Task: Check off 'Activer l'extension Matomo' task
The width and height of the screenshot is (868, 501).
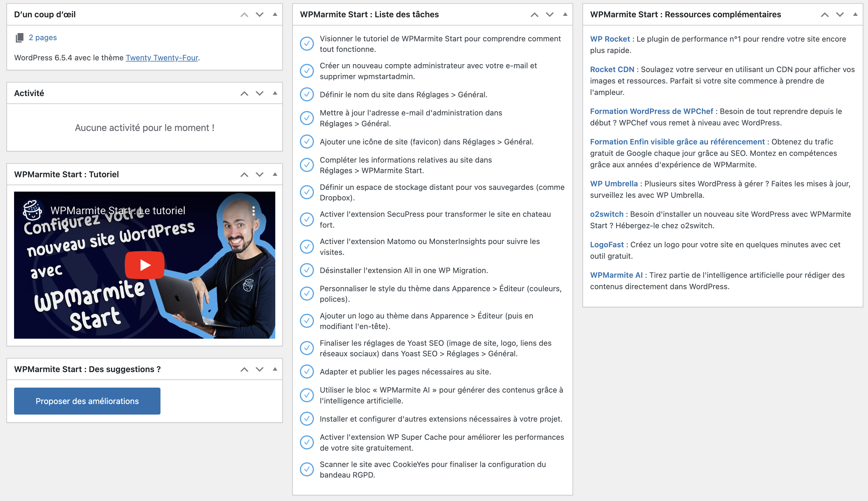Action: tap(307, 246)
